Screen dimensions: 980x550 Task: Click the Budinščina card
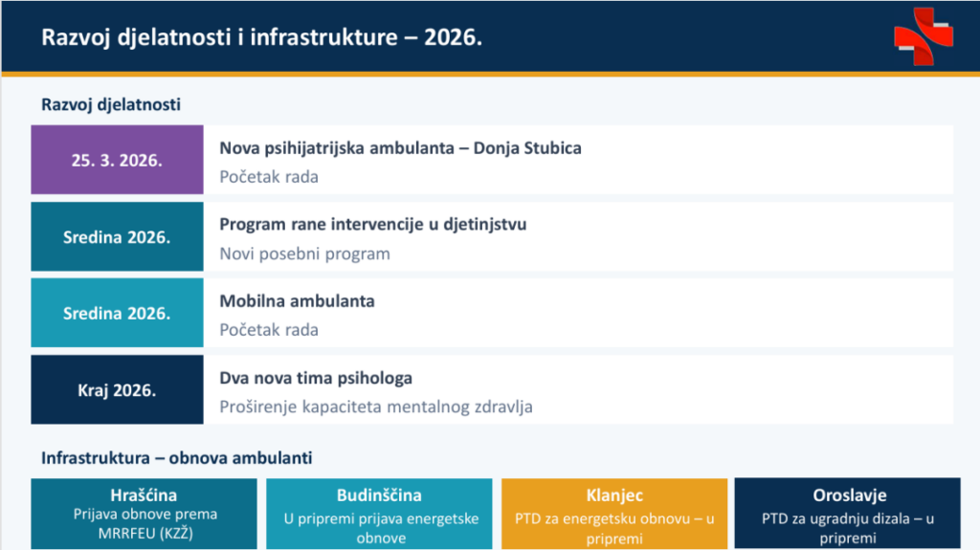pos(379,515)
